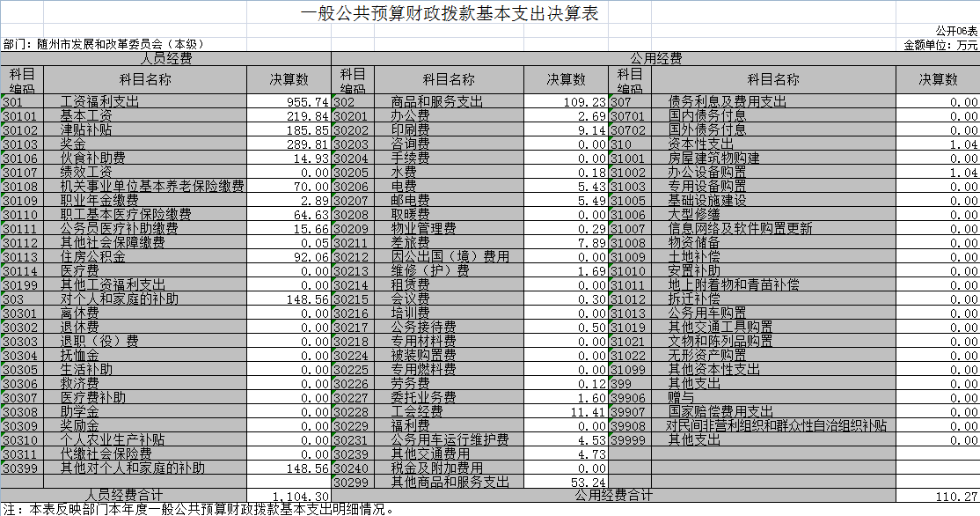Select the 部门 随州市发展和改革委员会 cell
Screen dimensions: 980x516
coord(105,44)
